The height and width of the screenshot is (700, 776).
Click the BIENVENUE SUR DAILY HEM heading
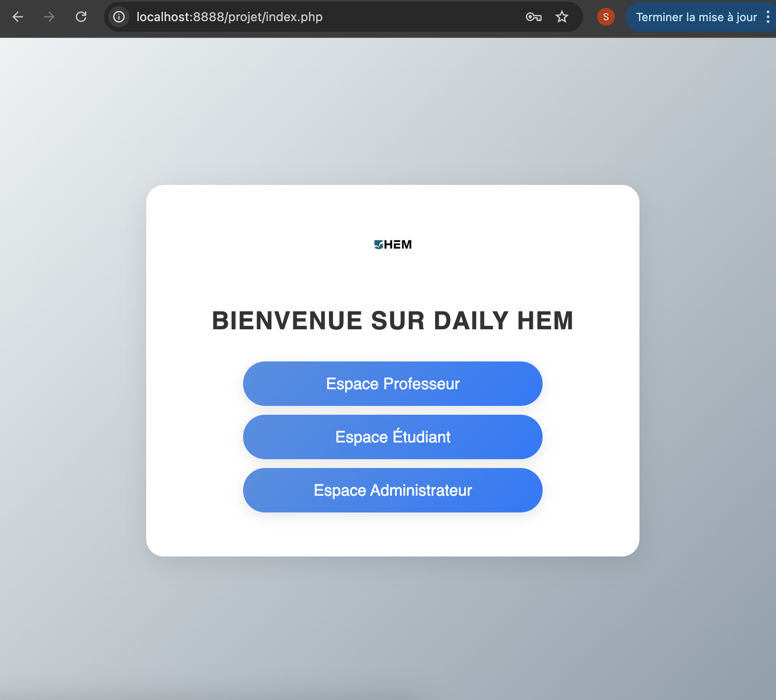(x=392, y=321)
